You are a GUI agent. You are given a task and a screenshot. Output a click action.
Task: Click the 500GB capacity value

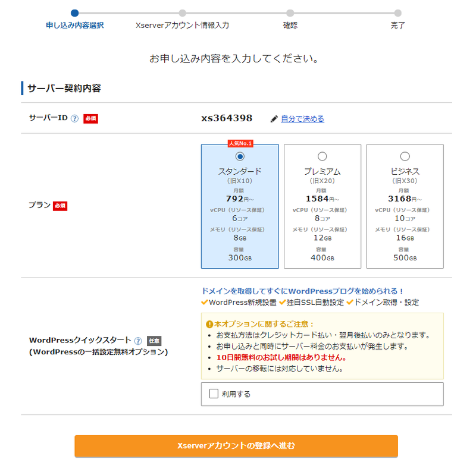click(405, 257)
